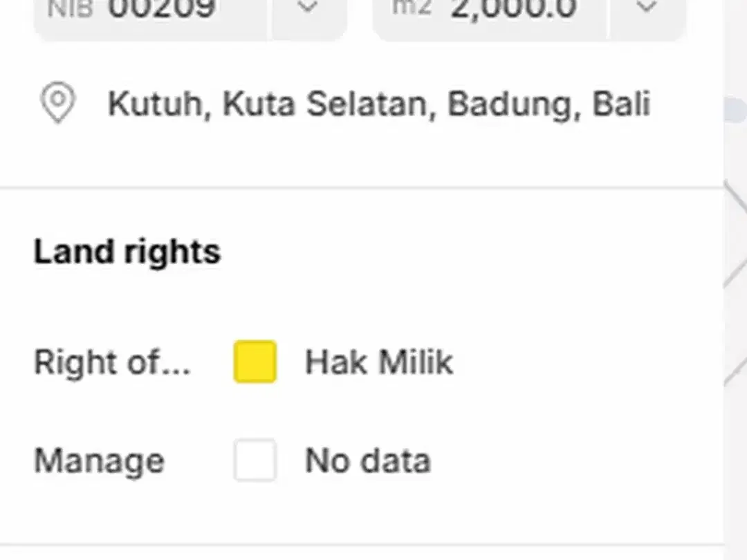Expand the NIB 00209 dropdown chevron
747x560 pixels.
pos(308,7)
